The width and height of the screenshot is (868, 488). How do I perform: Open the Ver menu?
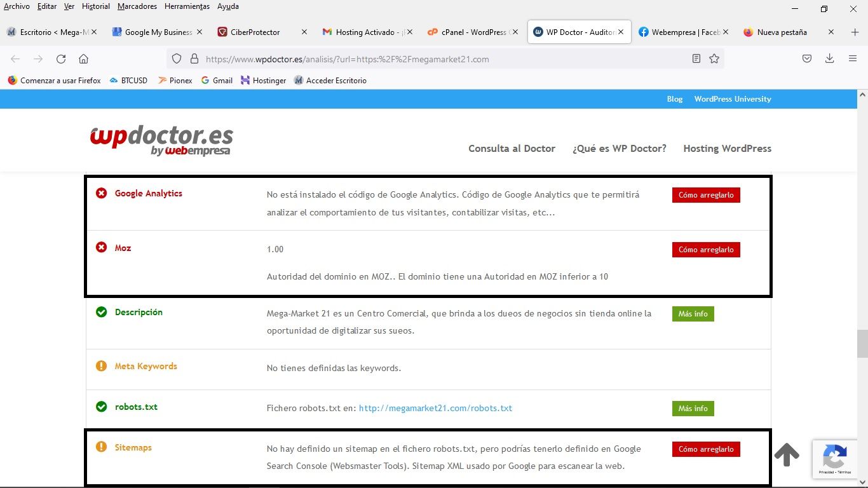coord(69,6)
